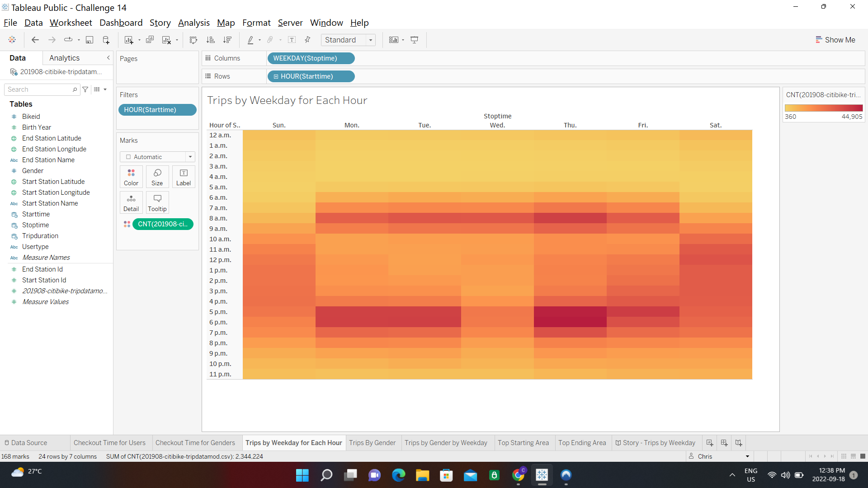Open the Label property in the Marks card

pyautogui.click(x=183, y=177)
